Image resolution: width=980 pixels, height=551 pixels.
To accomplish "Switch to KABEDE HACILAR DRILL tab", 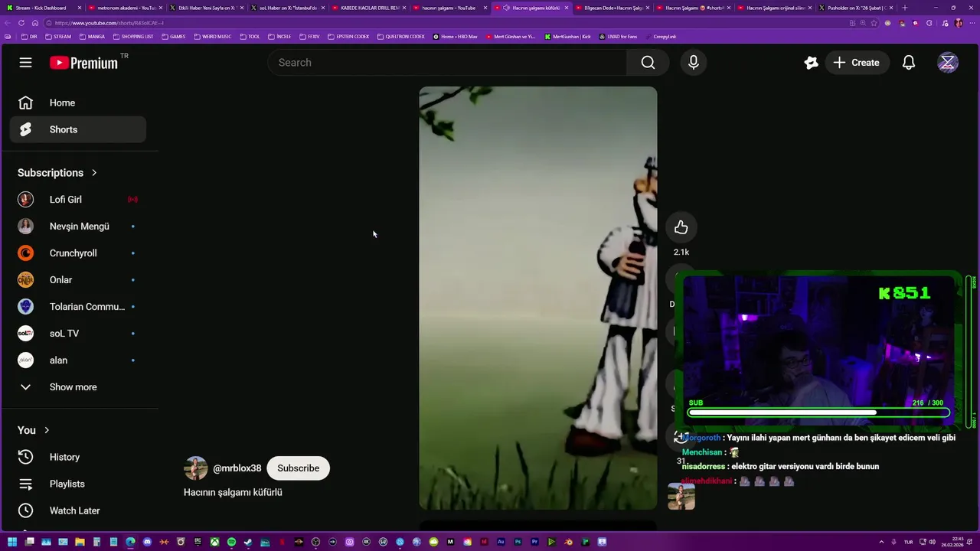I will point(368,8).
